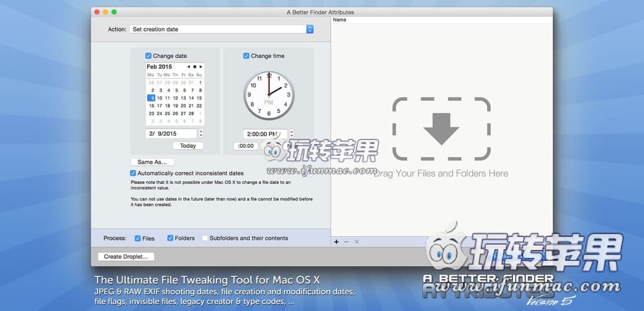
Task: Zoom the window with green button
Action: (114, 12)
